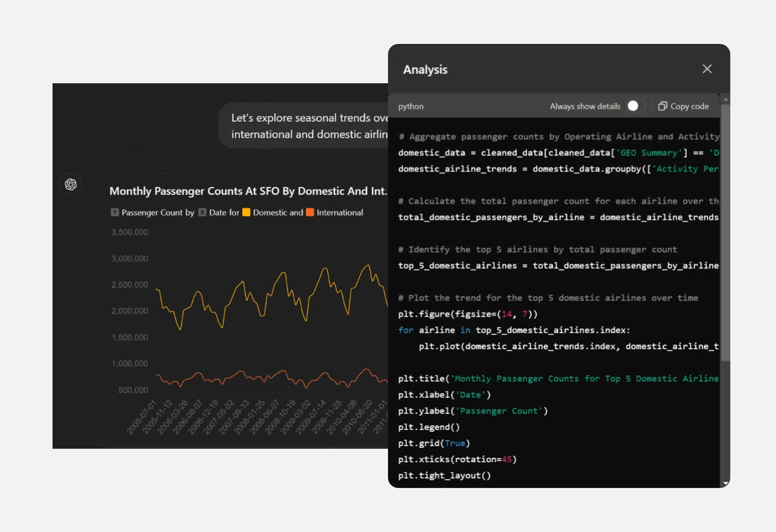Click the X axis legend icon
776x532 pixels.
click(202, 212)
